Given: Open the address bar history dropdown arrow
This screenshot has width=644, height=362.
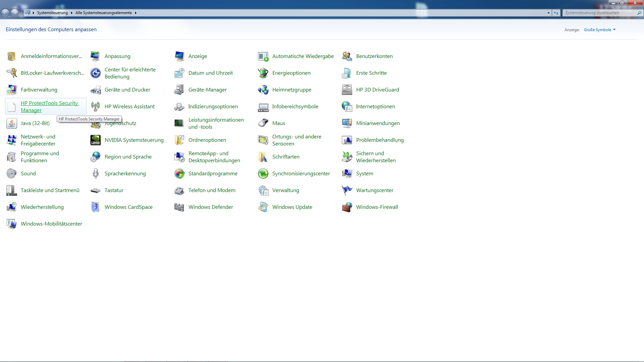Looking at the screenshot, I should tap(548, 13).
